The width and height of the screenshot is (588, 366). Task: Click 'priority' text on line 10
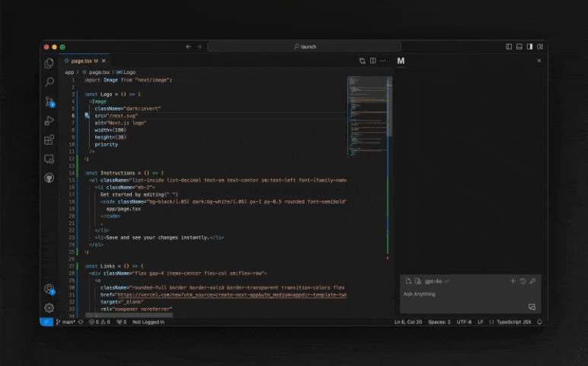tap(106, 145)
